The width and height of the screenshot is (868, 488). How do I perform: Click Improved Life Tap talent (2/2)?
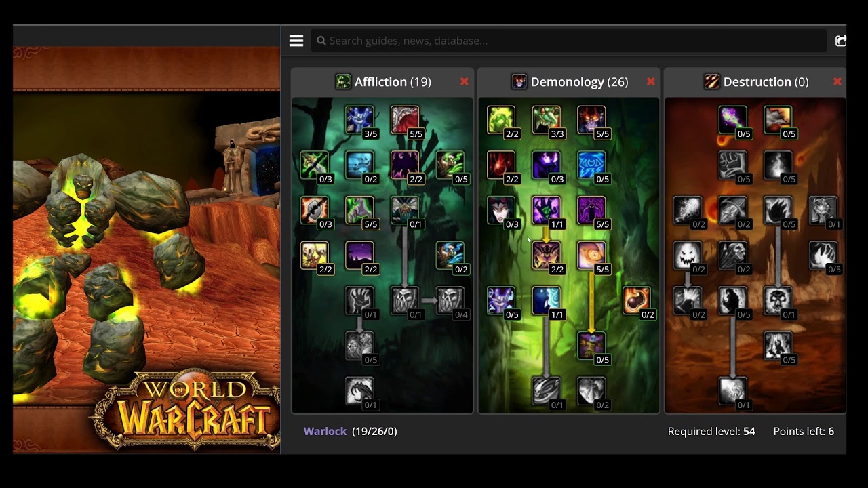[x=405, y=165]
